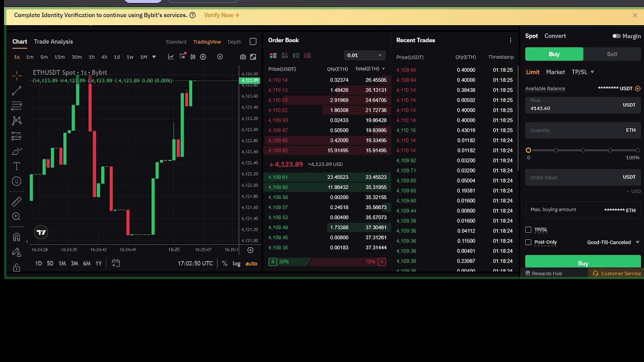Select the XABCD pattern tool

click(17, 121)
